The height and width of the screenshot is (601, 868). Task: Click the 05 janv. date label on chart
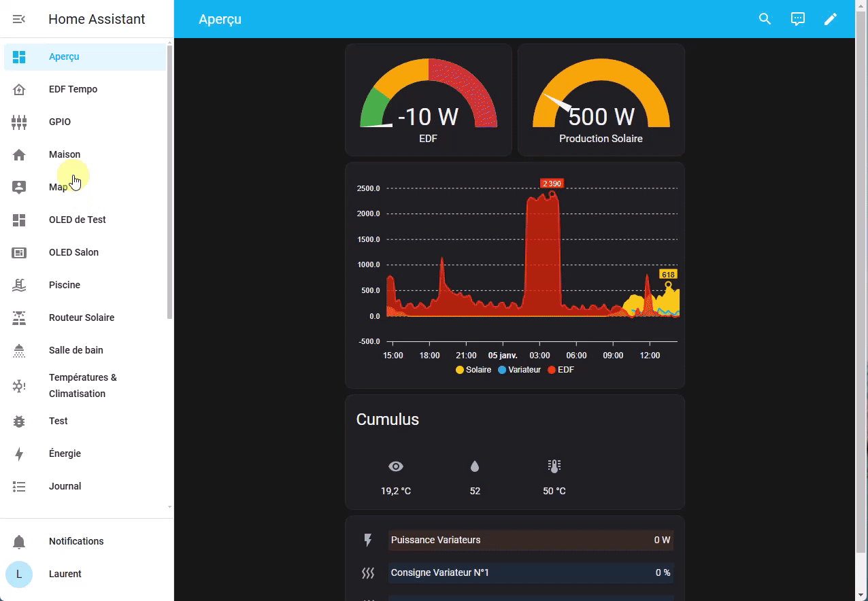pos(503,356)
